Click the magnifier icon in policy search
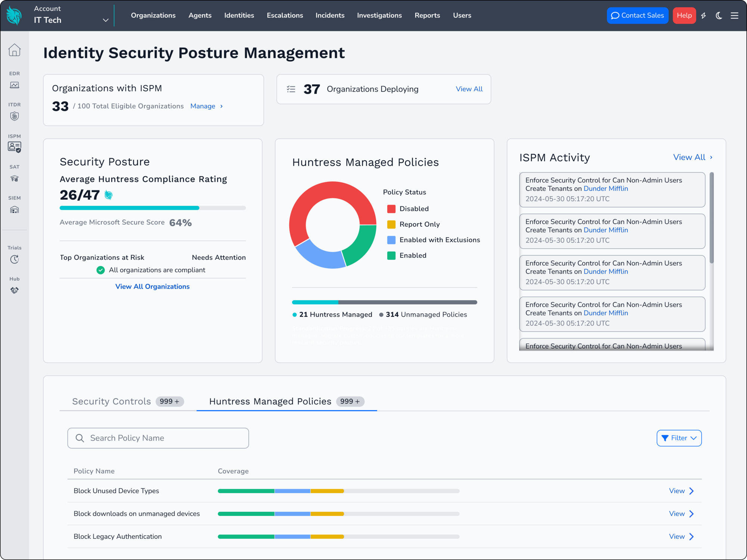This screenshot has width=747, height=560. click(80, 438)
